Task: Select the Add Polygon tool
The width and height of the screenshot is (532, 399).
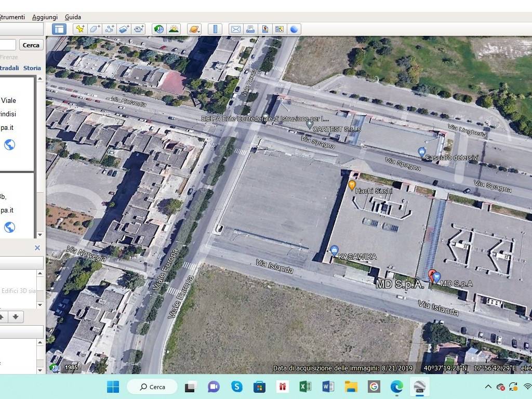Action: coord(95,29)
